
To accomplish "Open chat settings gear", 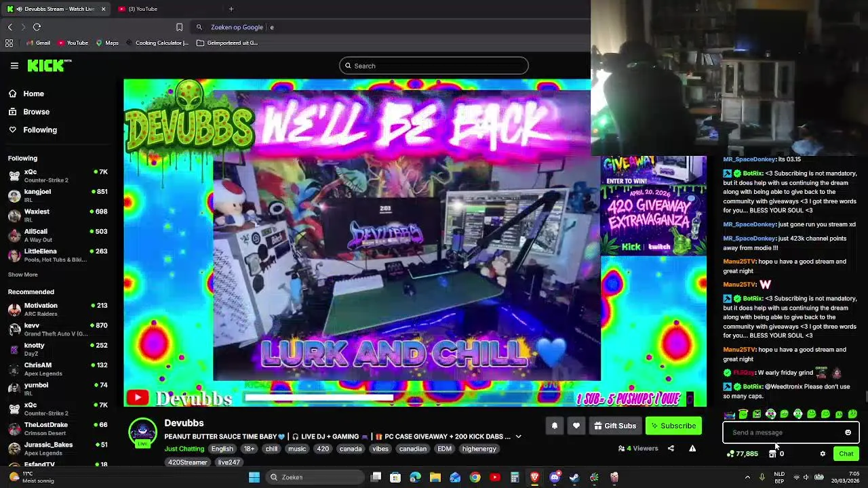I will (x=823, y=454).
